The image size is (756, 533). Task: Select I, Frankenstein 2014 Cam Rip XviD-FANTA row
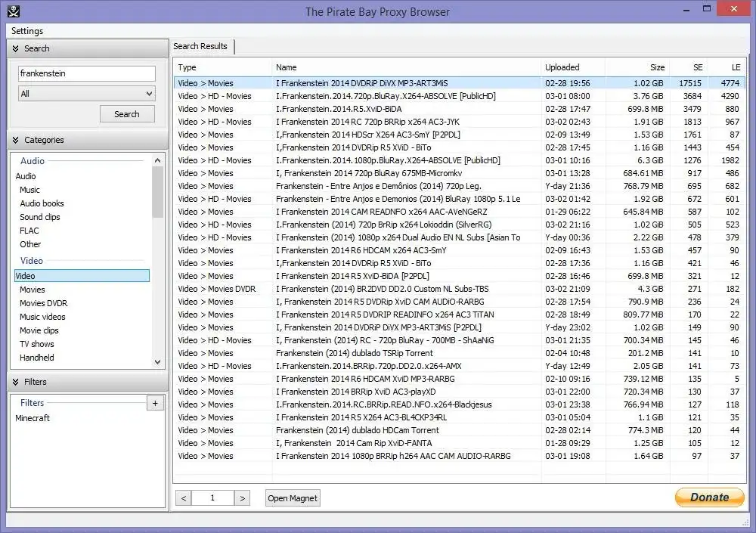pos(460,443)
